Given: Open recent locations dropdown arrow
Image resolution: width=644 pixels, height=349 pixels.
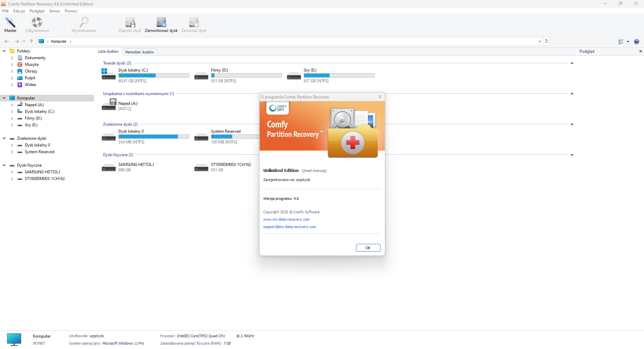Looking at the screenshot, I should [x=24, y=41].
